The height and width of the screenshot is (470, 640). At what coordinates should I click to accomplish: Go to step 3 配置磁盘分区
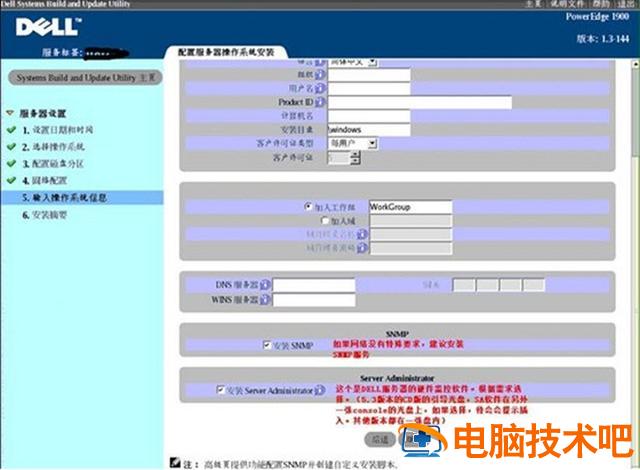point(53,164)
